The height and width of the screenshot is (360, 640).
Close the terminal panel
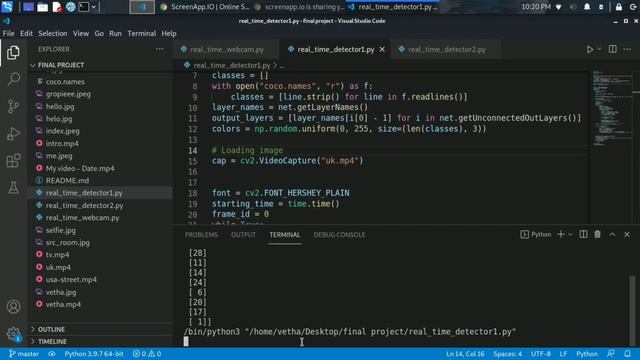(x=627, y=234)
